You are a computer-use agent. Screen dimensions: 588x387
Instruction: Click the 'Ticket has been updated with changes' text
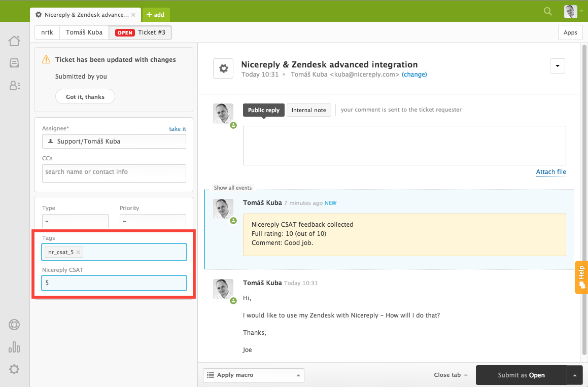(116, 60)
